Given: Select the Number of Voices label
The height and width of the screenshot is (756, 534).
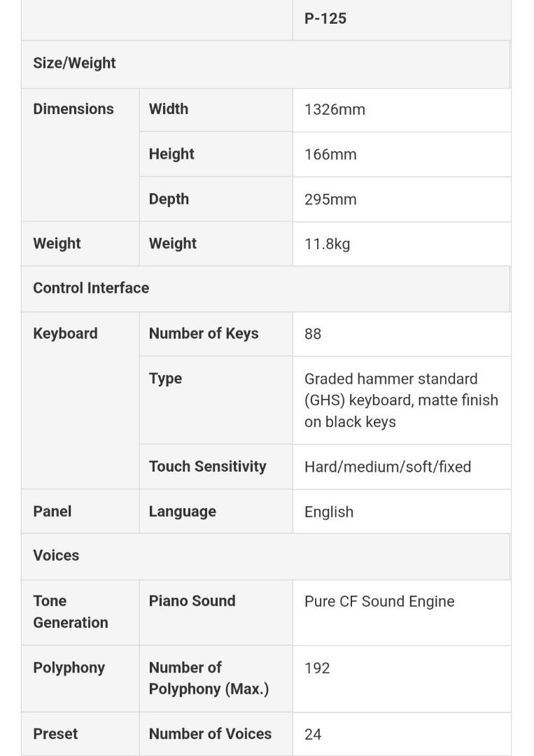Looking at the screenshot, I should (210, 734).
